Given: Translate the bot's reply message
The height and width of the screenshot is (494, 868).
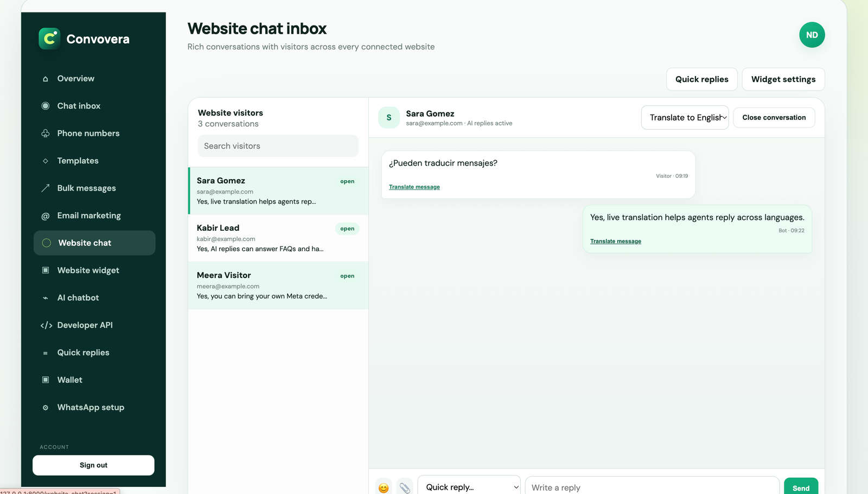Looking at the screenshot, I should 615,242.
